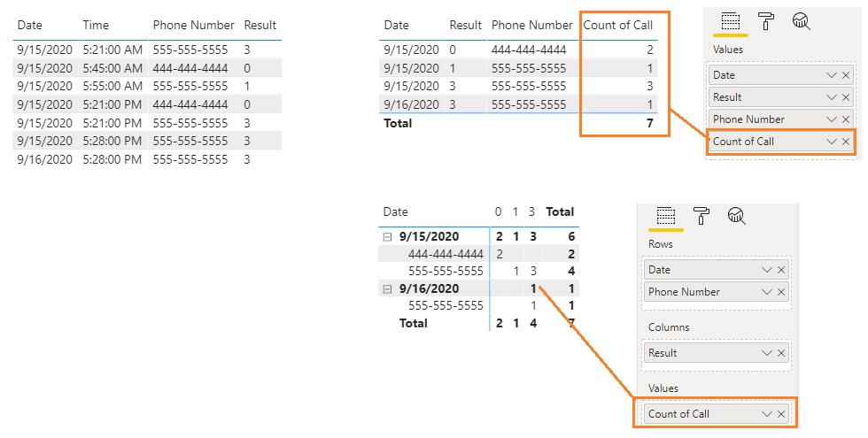Select Count of Call pill in matrix Values
The width and height of the screenshot is (868, 438).
(717, 414)
